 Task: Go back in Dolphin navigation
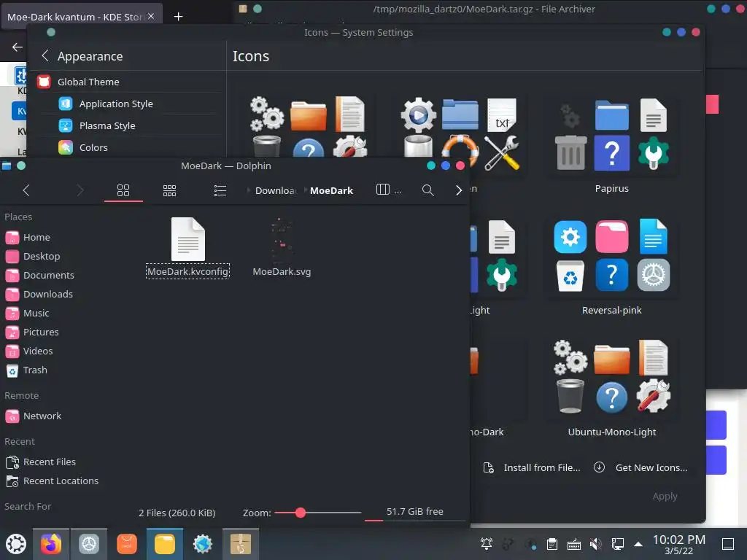click(26, 190)
